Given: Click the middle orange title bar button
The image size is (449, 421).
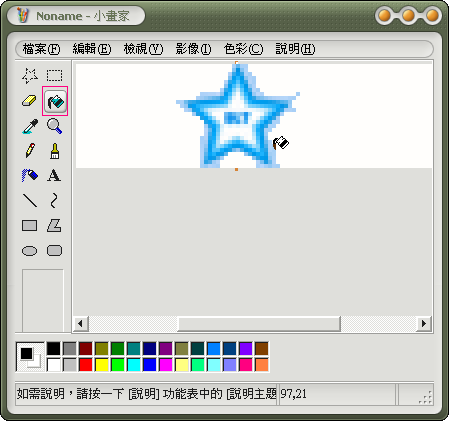Looking at the screenshot, I should tap(408, 15).
